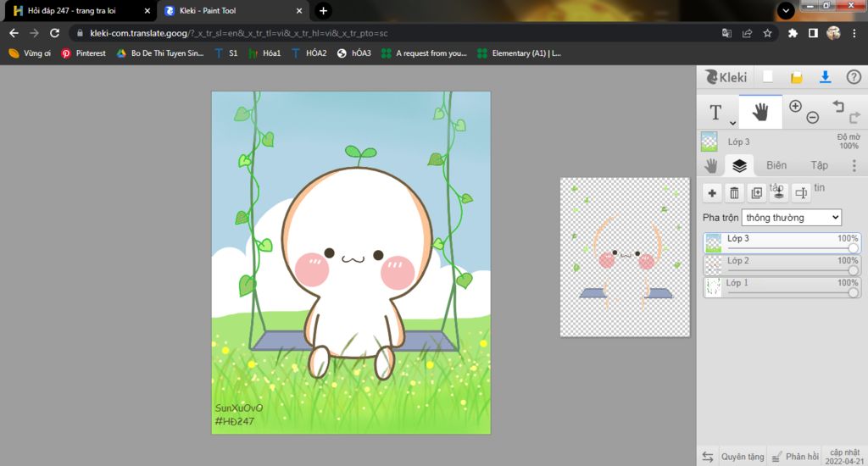This screenshot has height=466, width=868.
Task: Reload the current page
Action: (x=54, y=33)
